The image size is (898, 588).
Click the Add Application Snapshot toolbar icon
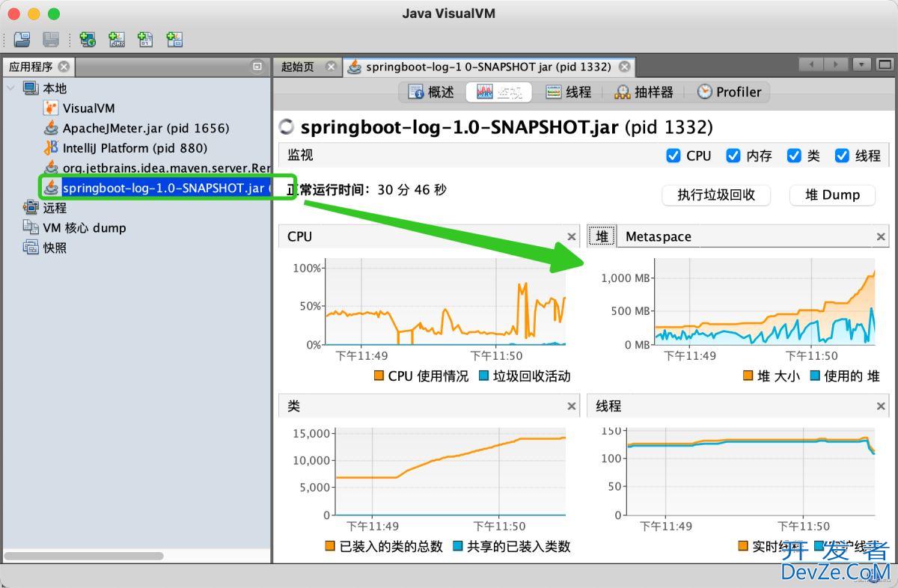pyautogui.click(x=174, y=39)
